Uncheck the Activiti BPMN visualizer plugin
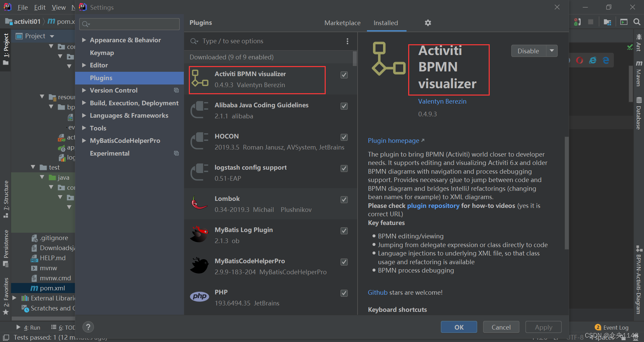This screenshot has height=342, width=644. [344, 75]
